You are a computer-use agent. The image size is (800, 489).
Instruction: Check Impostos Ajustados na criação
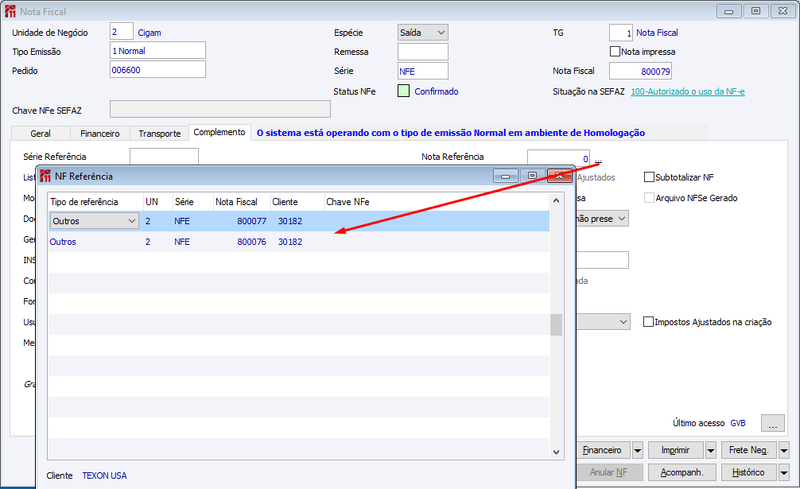648,322
